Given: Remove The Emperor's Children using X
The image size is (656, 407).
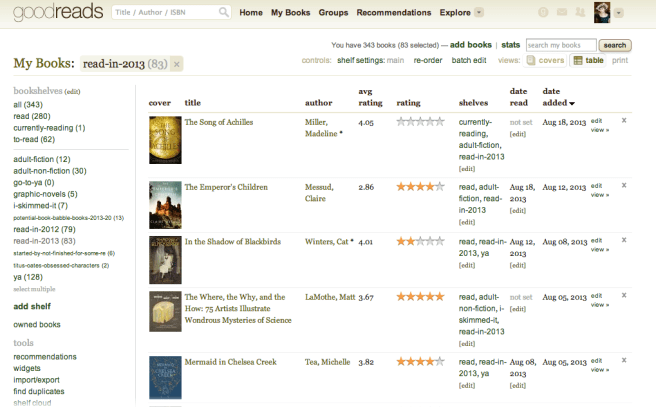Looking at the screenshot, I should pyautogui.click(x=624, y=185).
